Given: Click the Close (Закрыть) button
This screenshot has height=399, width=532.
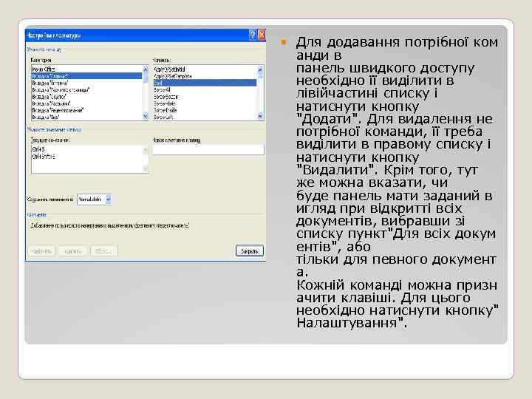Looking at the screenshot, I should (250, 251).
